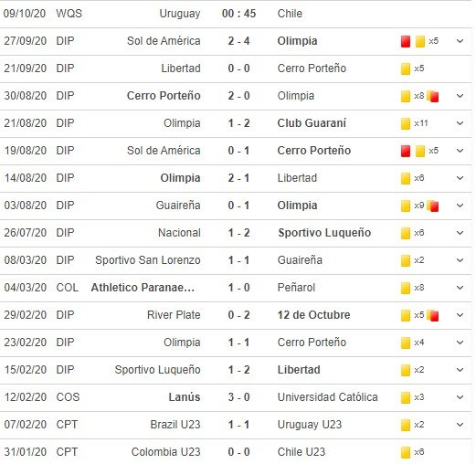Image resolution: width=476 pixels, height=464 pixels.
Task: Click yellow card icon in Colombia U23 vs Chile U23 row
Action: click(x=406, y=452)
